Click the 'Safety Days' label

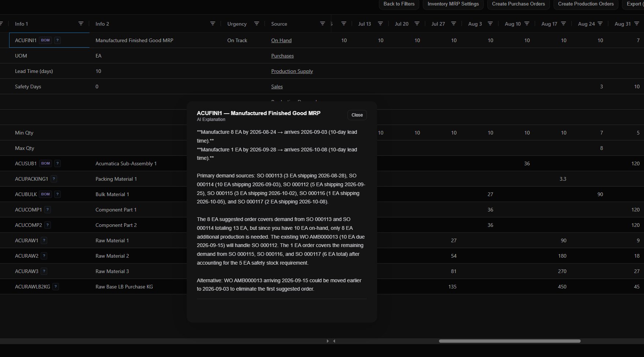click(x=28, y=87)
